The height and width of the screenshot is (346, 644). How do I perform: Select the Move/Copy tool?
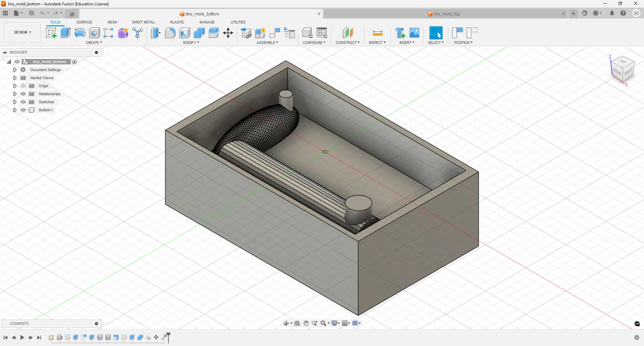click(228, 33)
